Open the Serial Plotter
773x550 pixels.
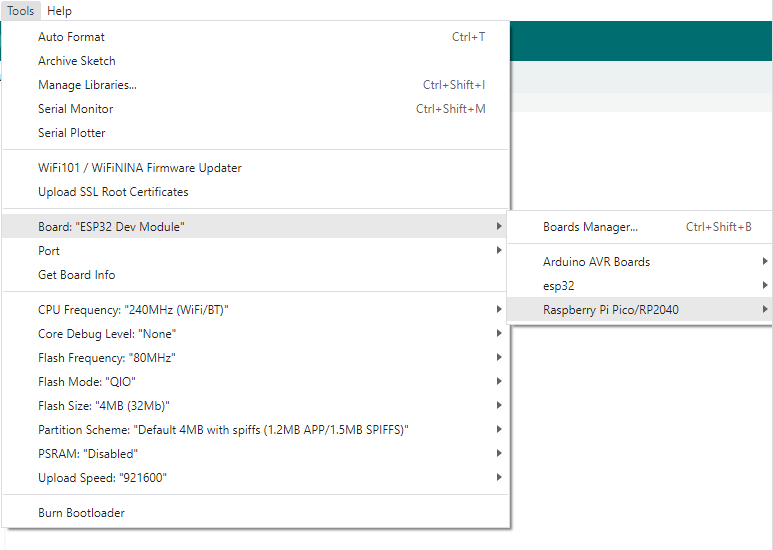(71, 133)
